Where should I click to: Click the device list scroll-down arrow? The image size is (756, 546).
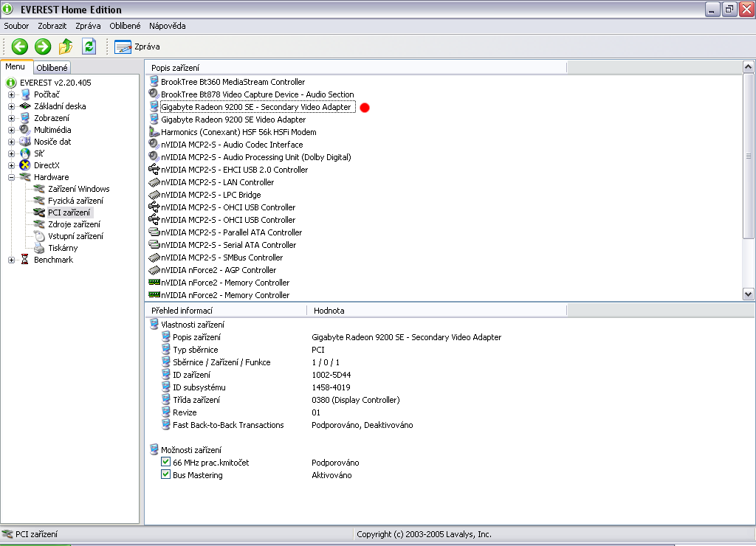click(749, 294)
